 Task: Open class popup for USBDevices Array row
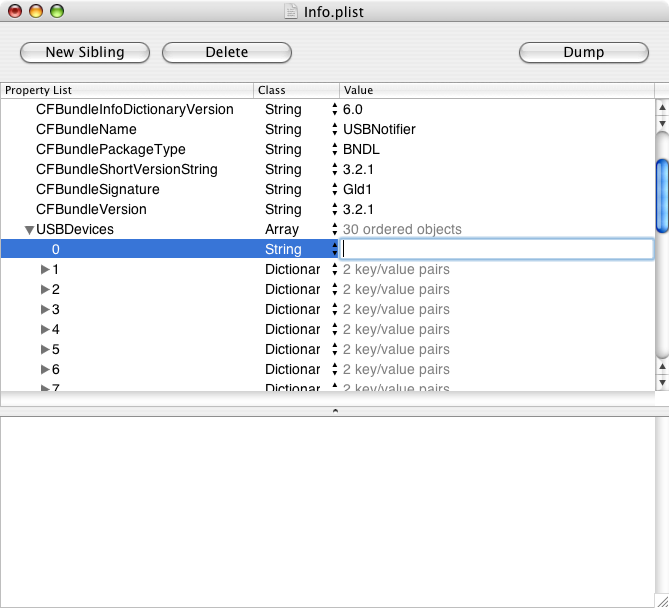pos(334,229)
